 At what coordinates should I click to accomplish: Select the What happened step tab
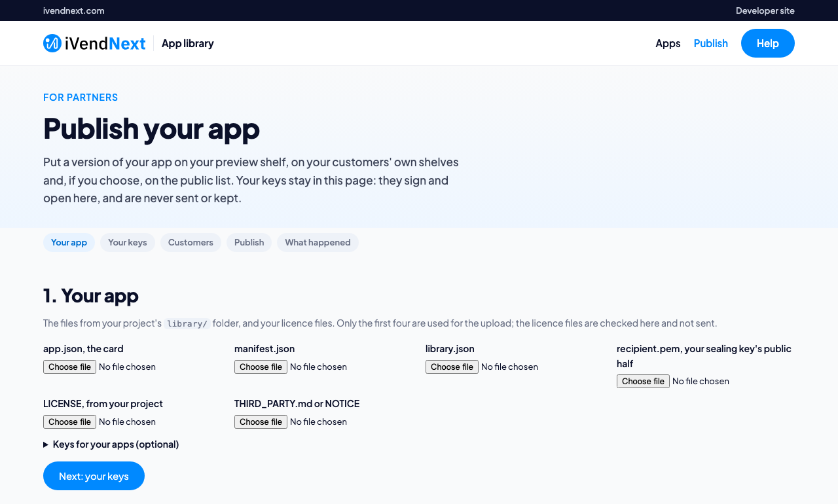[x=318, y=242]
